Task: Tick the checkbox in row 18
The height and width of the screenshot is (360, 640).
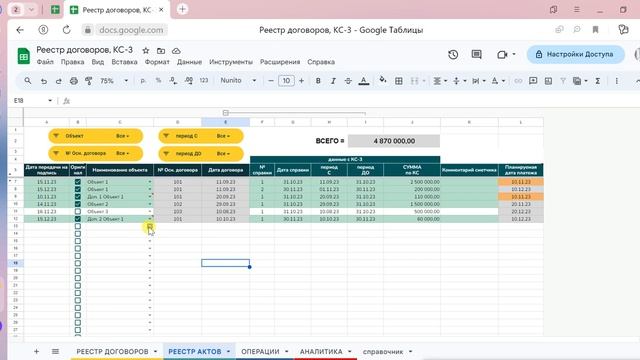Action: click(x=78, y=263)
